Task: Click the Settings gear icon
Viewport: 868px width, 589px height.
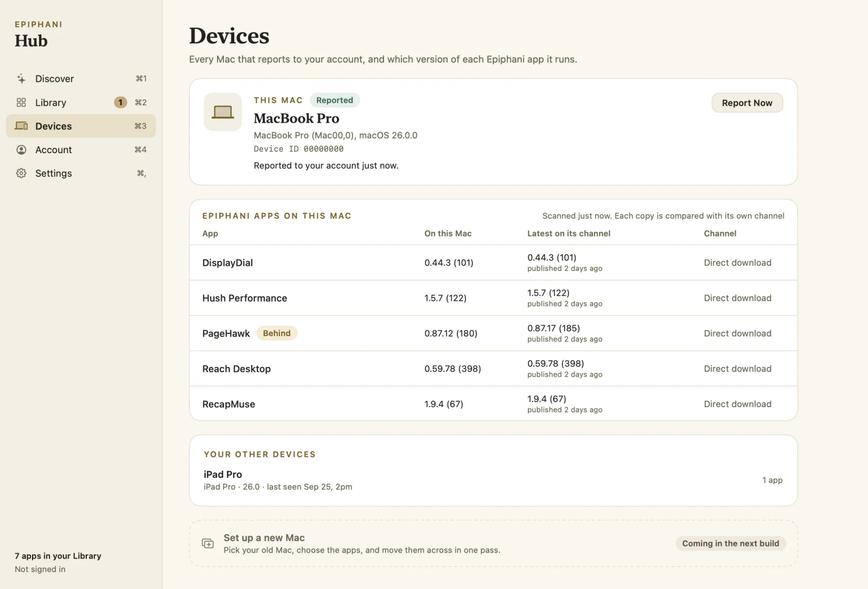Action: pos(21,173)
